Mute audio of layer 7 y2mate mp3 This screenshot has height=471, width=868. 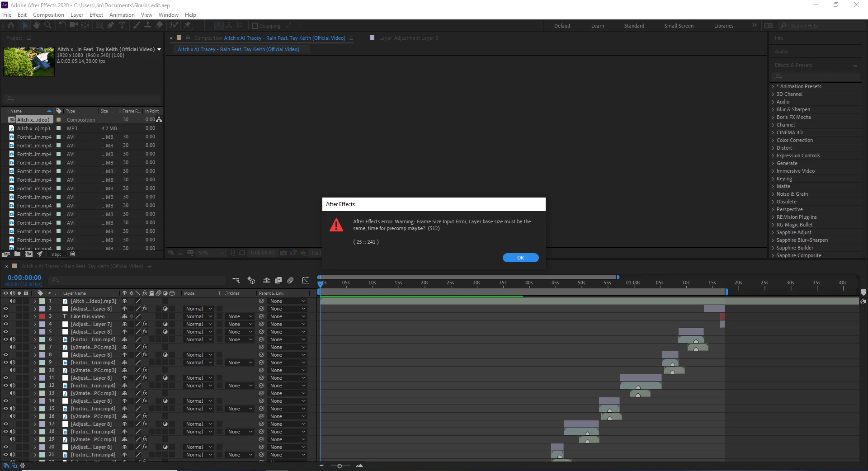click(13, 347)
